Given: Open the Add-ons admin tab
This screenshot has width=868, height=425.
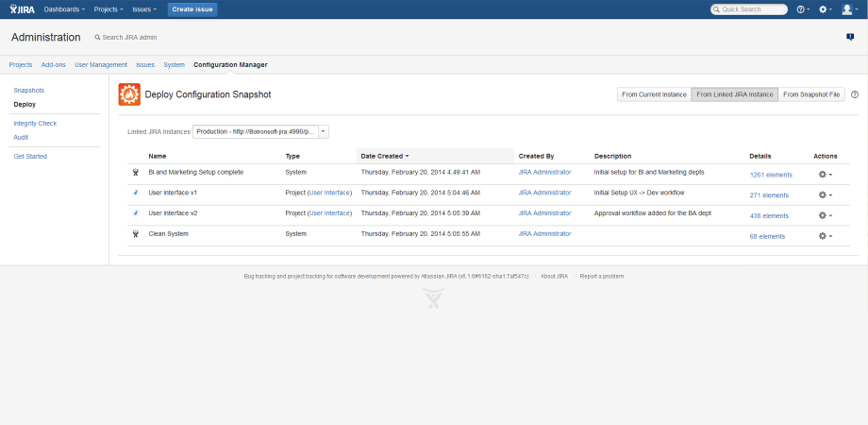Looking at the screenshot, I should pos(53,65).
